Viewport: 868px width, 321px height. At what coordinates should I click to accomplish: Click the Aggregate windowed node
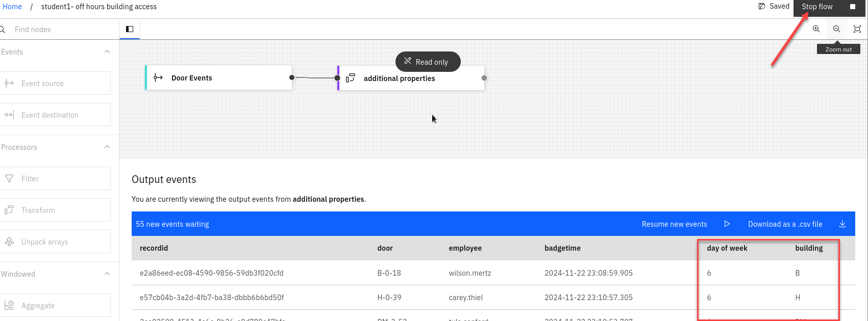click(x=55, y=306)
